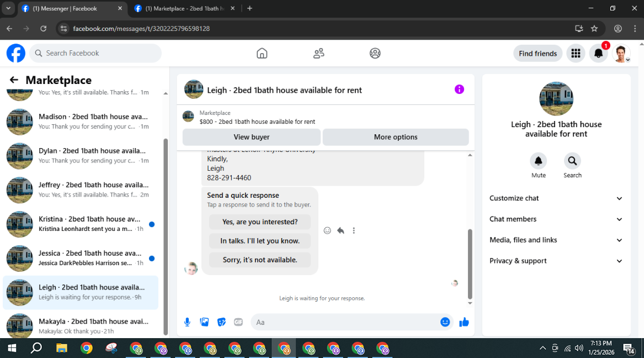Image resolution: width=644 pixels, height=358 pixels.
Task: Open Jeffrey conversation in list
Action: click(81, 190)
